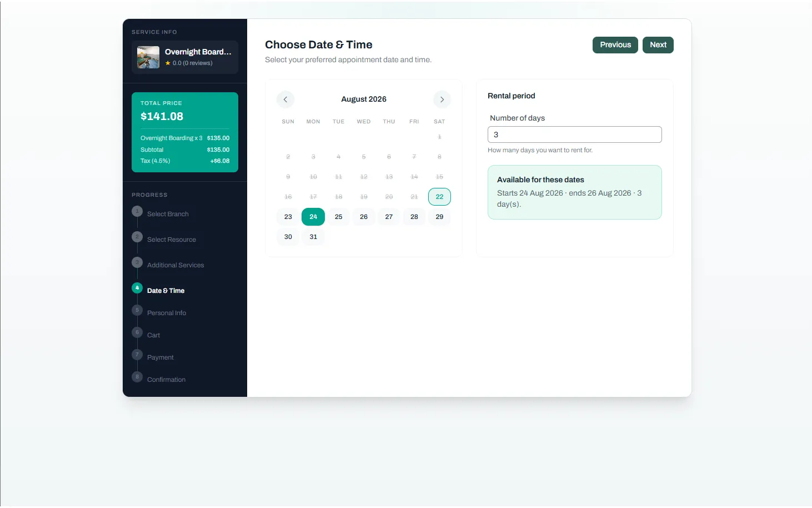Click disabled date August 10

[313, 177]
